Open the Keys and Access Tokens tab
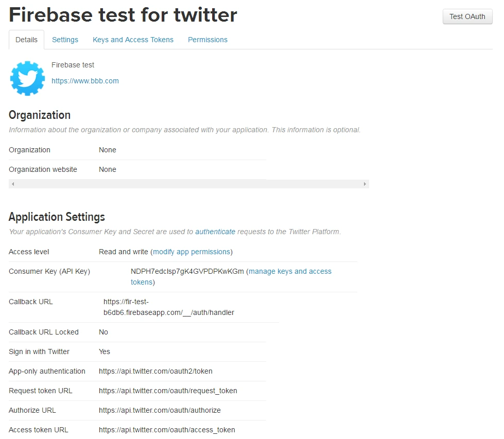504x439 pixels. [133, 40]
